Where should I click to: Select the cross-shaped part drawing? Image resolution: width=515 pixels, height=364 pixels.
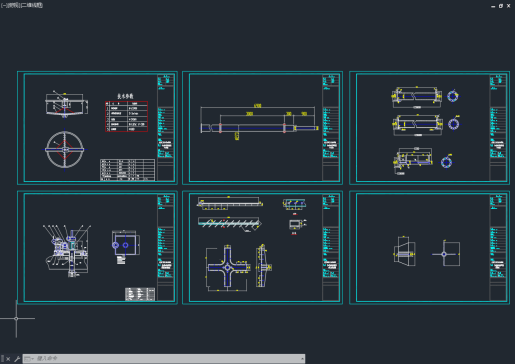pyautogui.click(x=228, y=267)
